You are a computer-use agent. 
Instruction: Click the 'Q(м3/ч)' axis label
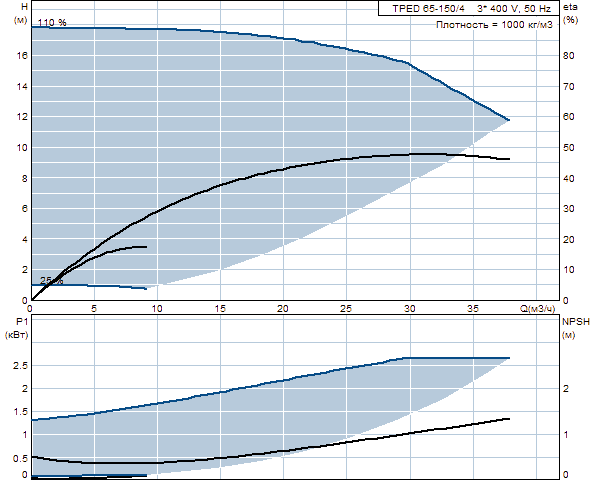pos(538,309)
